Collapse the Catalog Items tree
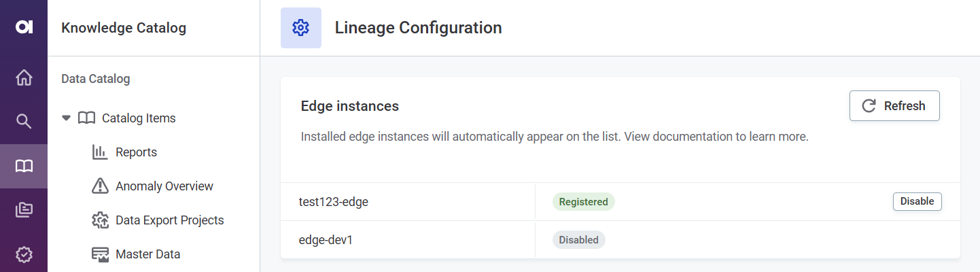 tap(66, 118)
